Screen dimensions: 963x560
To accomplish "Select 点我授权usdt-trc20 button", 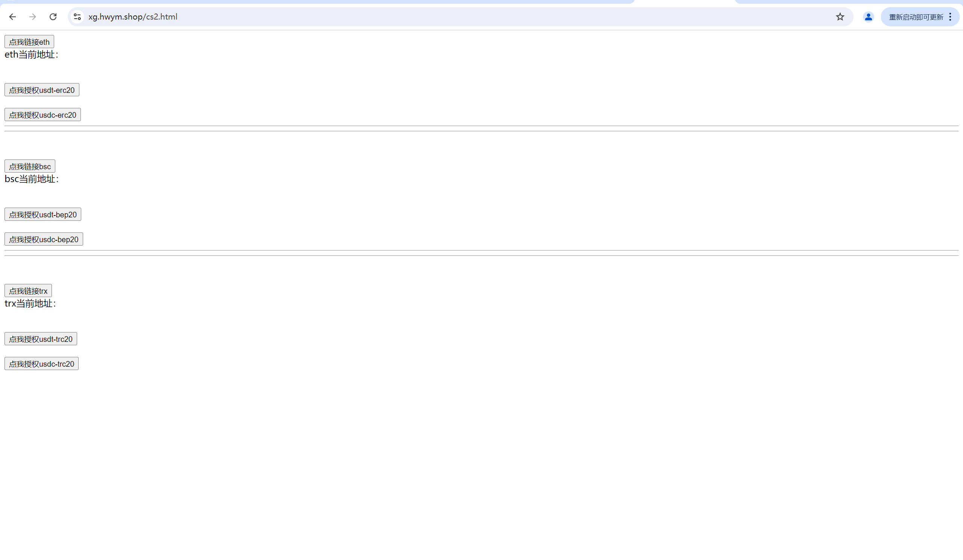I will click(x=41, y=339).
